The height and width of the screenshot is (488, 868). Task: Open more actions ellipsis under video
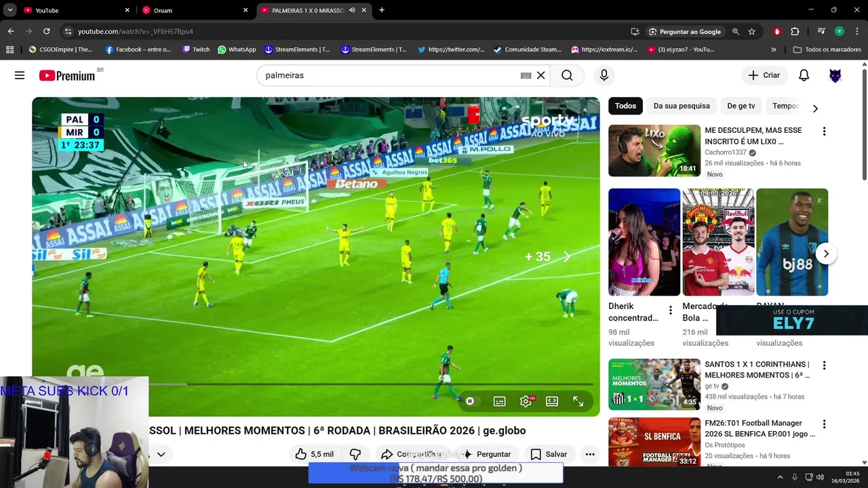pos(590,454)
